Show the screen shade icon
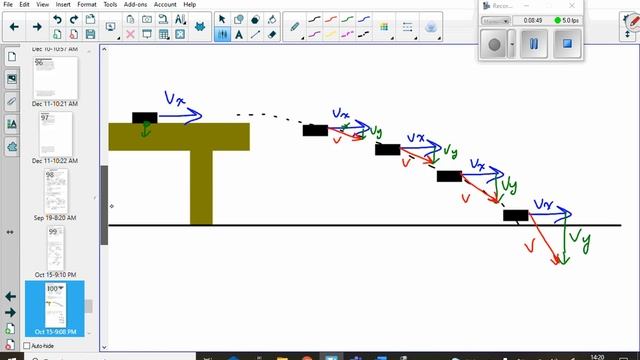This screenshot has width=640, height=360. pos(147,34)
